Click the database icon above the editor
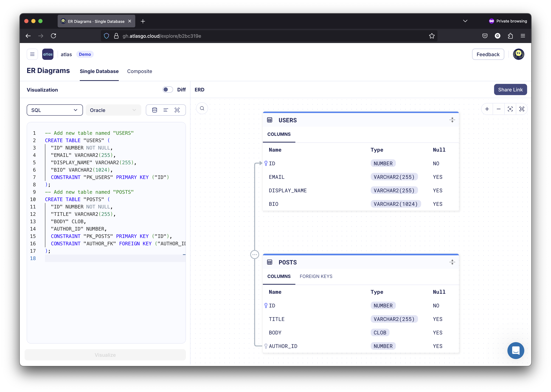 [x=155, y=110]
